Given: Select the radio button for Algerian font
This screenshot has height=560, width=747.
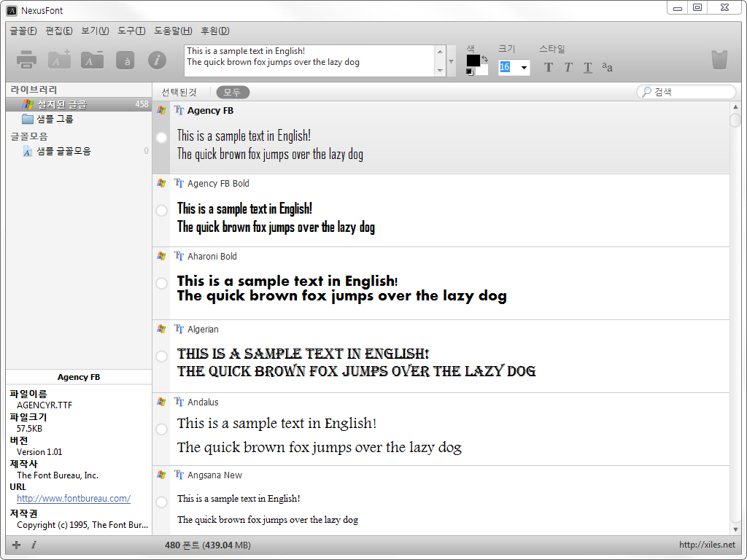Looking at the screenshot, I should (162, 357).
